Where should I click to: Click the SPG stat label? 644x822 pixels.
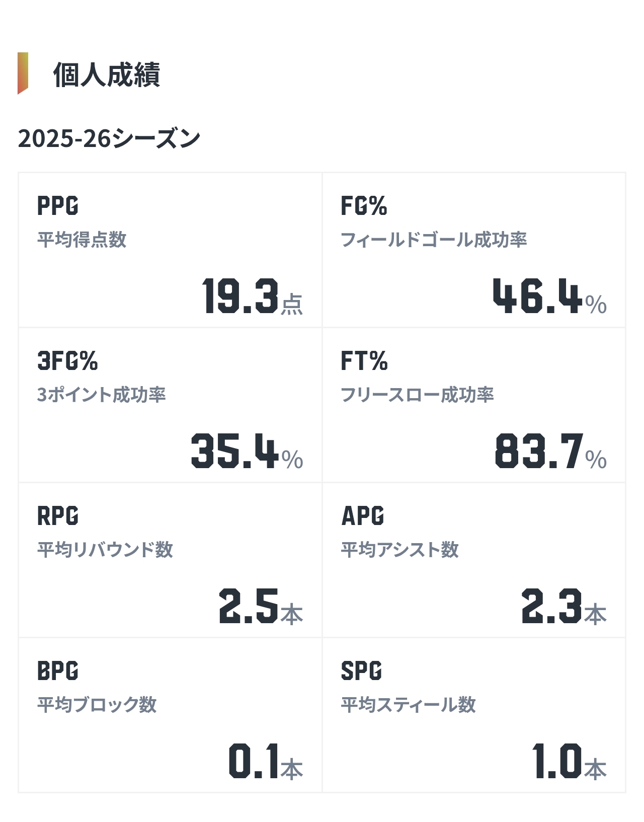tap(361, 671)
